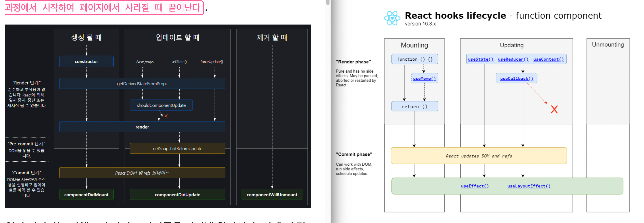Select the constructor box in dark diagram
The height and width of the screenshot is (223, 644).
tap(86, 62)
